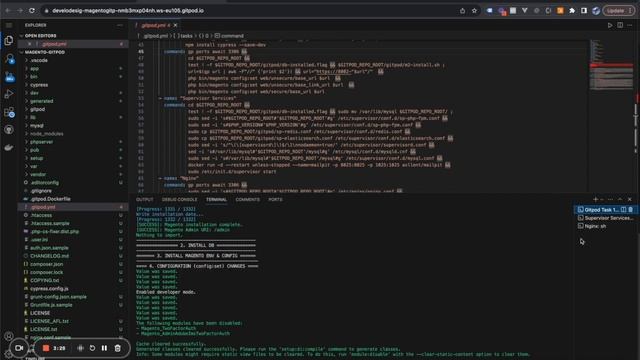Collapse the MAGENTO-GITPOD folder section
640x360 pixels.
click(43, 52)
